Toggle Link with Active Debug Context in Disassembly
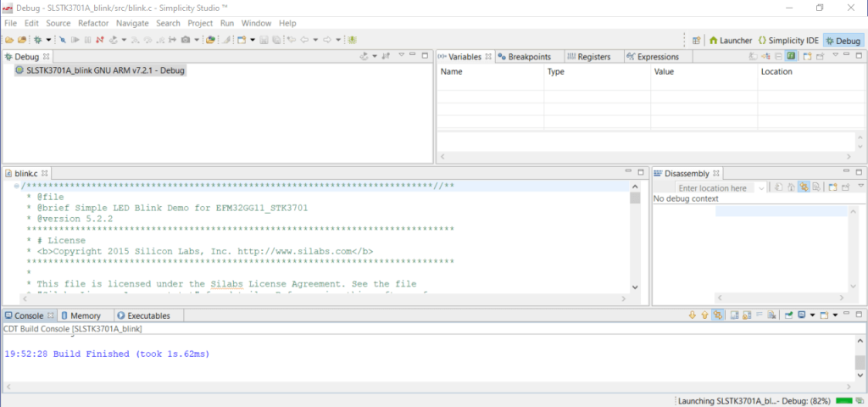Screen dimensions: 868x407 [x=804, y=187]
